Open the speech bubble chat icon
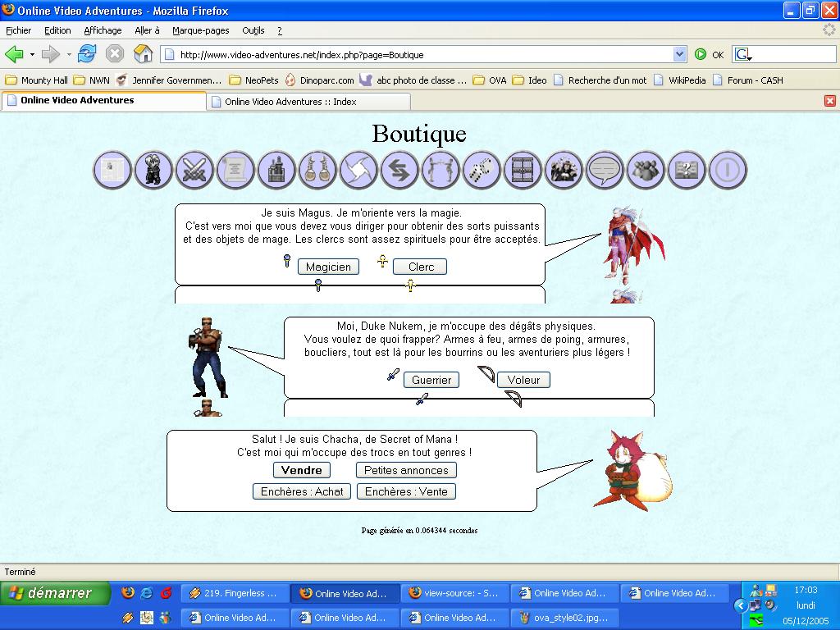This screenshot has width=840, height=630. (605, 171)
